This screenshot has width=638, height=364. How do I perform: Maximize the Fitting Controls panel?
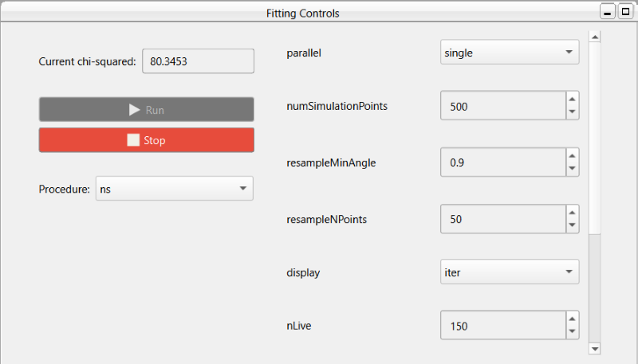(625, 11)
